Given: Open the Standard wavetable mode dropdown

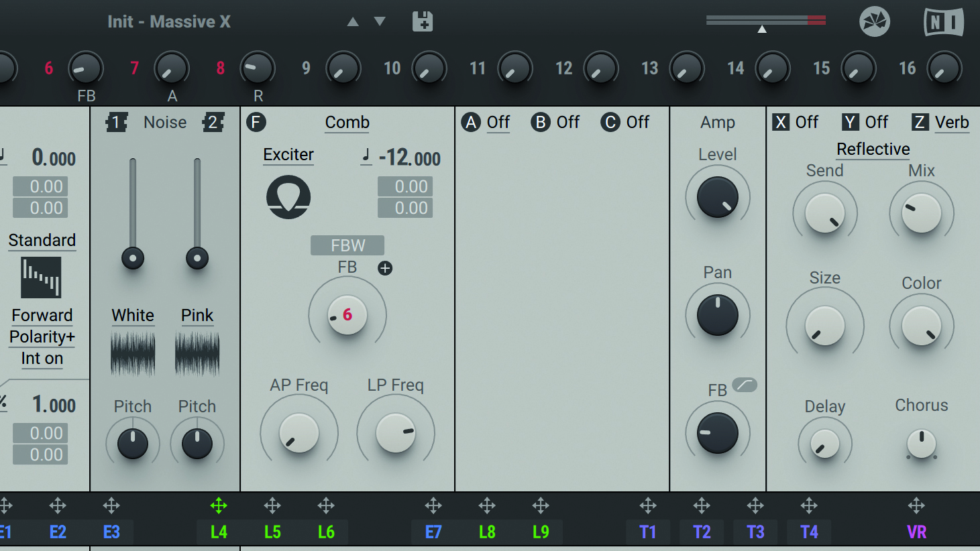Looking at the screenshot, I should coord(42,241).
